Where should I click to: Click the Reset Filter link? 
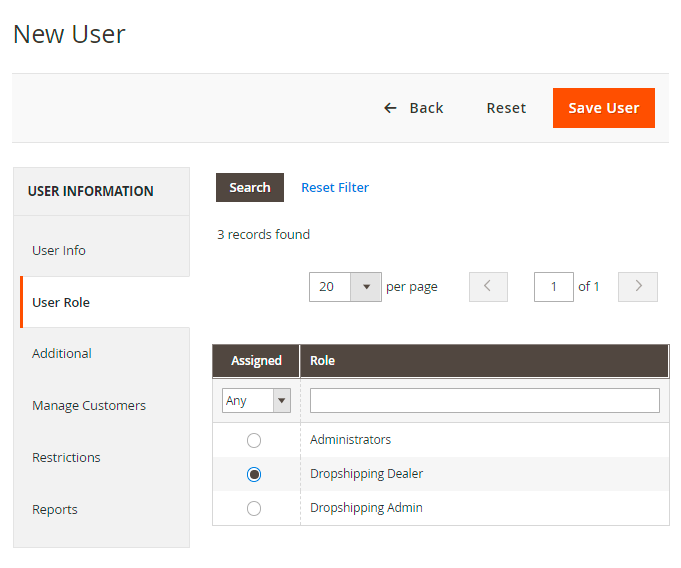pos(335,187)
